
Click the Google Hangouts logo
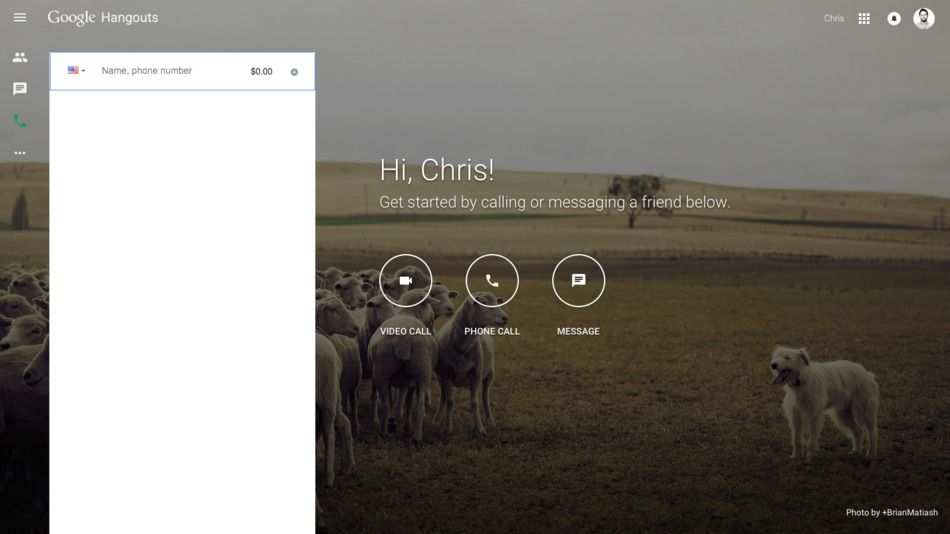[103, 18]
